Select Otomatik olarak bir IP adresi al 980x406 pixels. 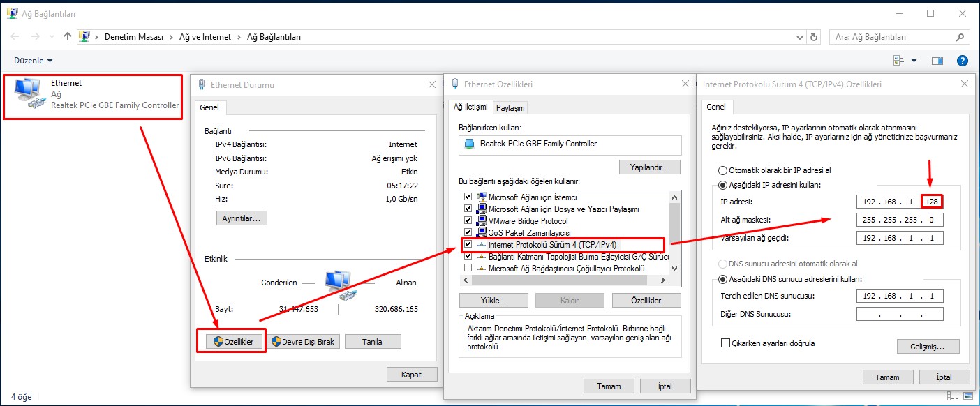pyautogui.click(x=722, y=170)
